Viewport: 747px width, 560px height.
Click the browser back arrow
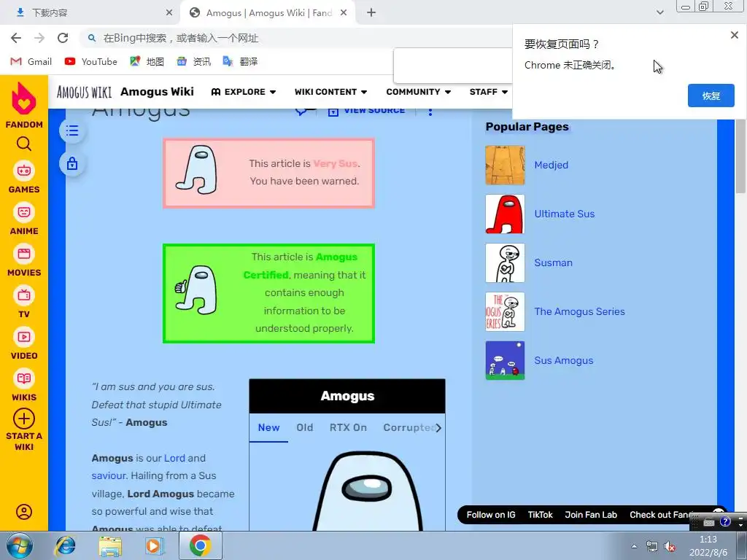coord(16,38)
